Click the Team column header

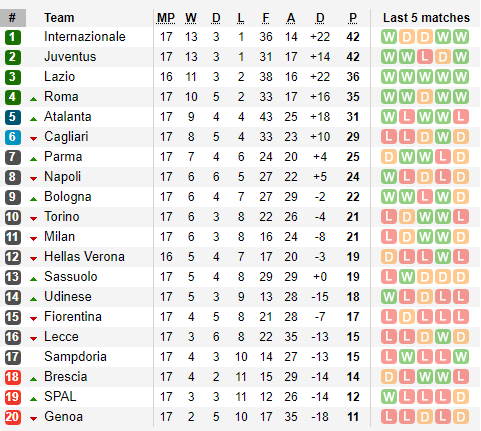(59, 18)
